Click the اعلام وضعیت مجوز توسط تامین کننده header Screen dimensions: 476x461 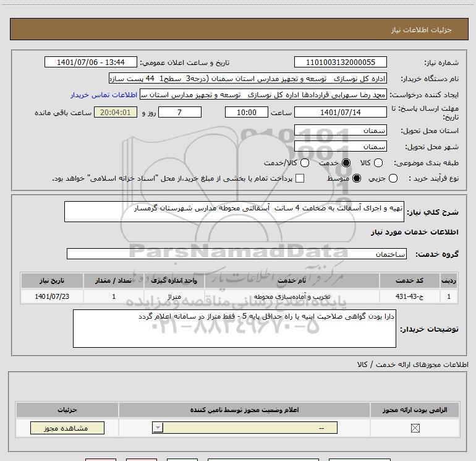tap(244, 410)
